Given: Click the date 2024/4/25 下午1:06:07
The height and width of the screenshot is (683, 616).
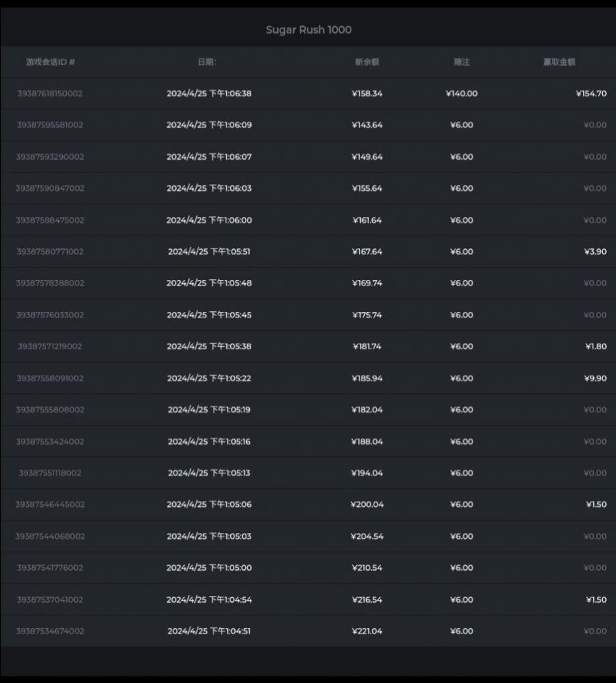Looking at the screenshot, I should pyautogui.click(x=209, y=157).
